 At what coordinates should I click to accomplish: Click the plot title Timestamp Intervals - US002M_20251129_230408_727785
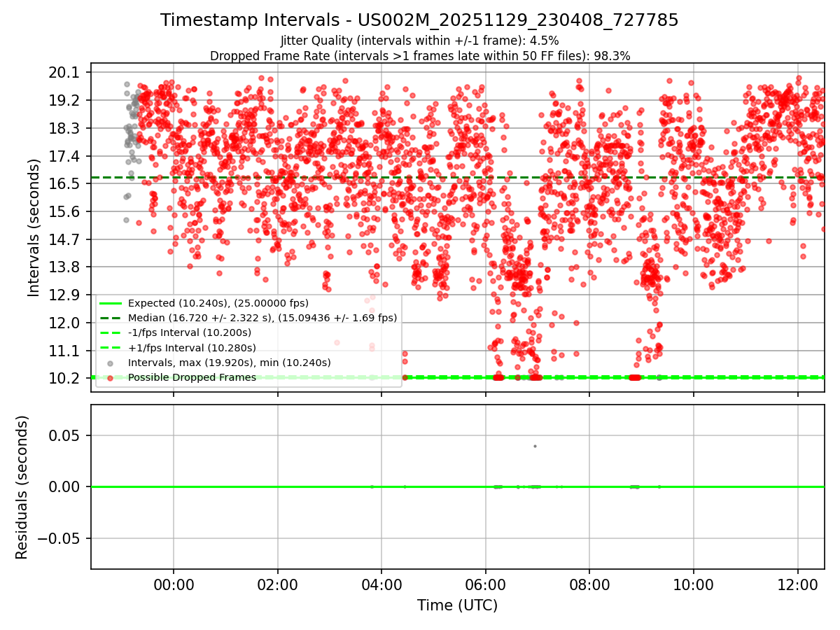click(x=419, y=20)
